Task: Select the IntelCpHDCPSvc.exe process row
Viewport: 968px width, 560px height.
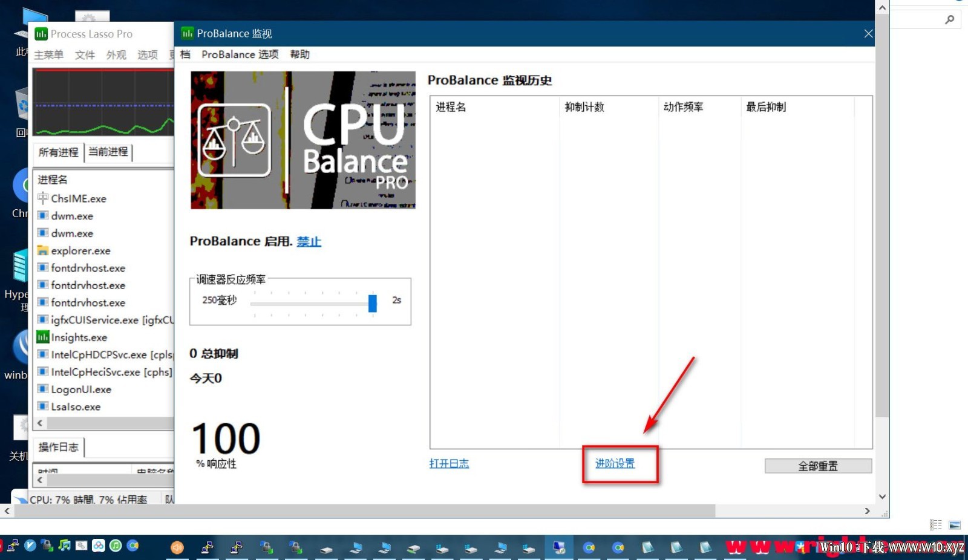Action: point(104,354)
